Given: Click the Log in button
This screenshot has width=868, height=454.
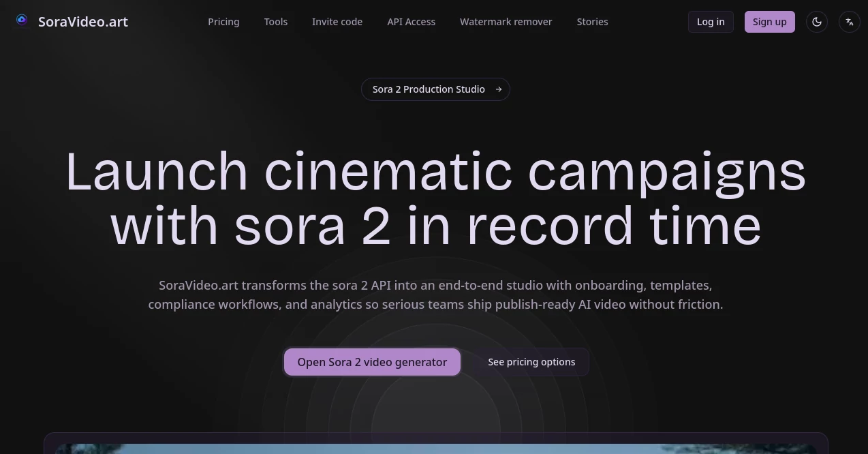Looking at the screenshot, I should 711,21.
